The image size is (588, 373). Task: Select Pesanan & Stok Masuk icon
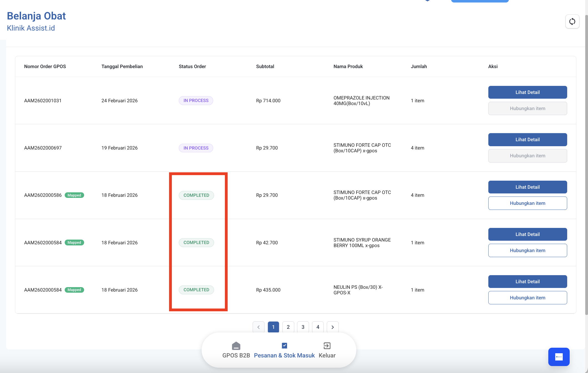click(284, 346)
